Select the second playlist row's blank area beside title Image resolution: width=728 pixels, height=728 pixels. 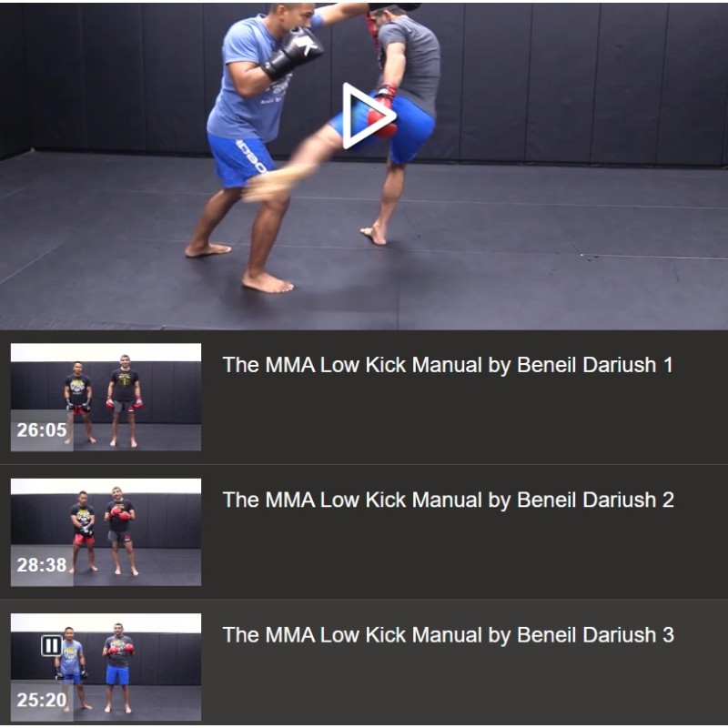464,552
